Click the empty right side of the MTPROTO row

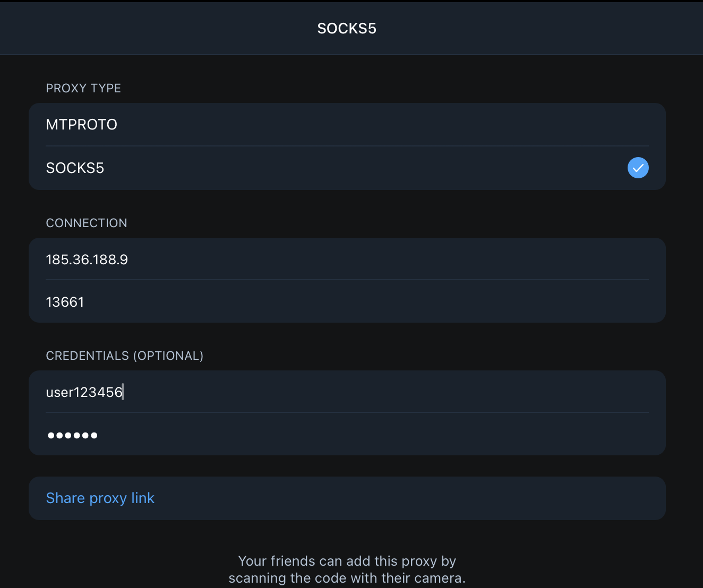tap(478, 125)
